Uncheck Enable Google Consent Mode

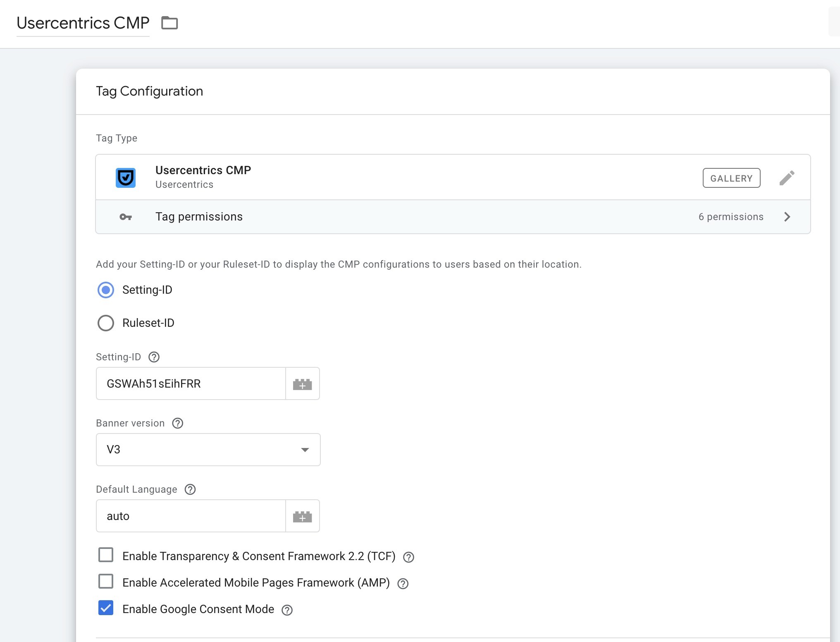click(x=106, y=608)
